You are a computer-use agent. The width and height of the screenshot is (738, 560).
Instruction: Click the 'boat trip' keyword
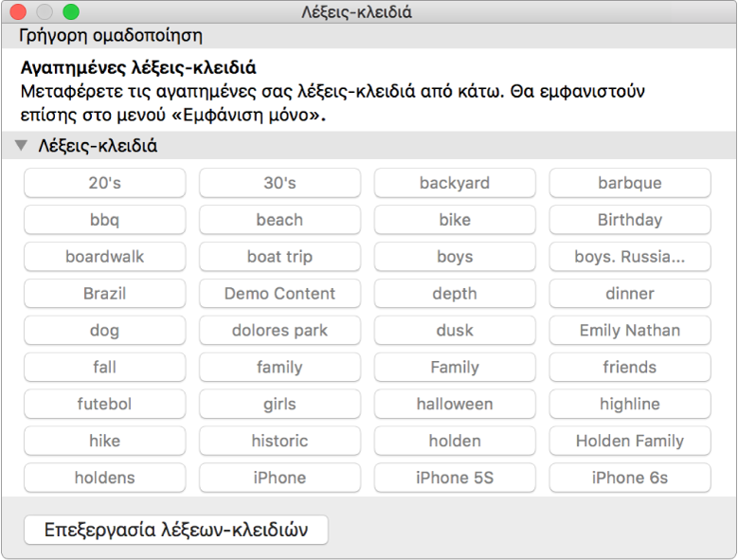[x=279, y=257]
